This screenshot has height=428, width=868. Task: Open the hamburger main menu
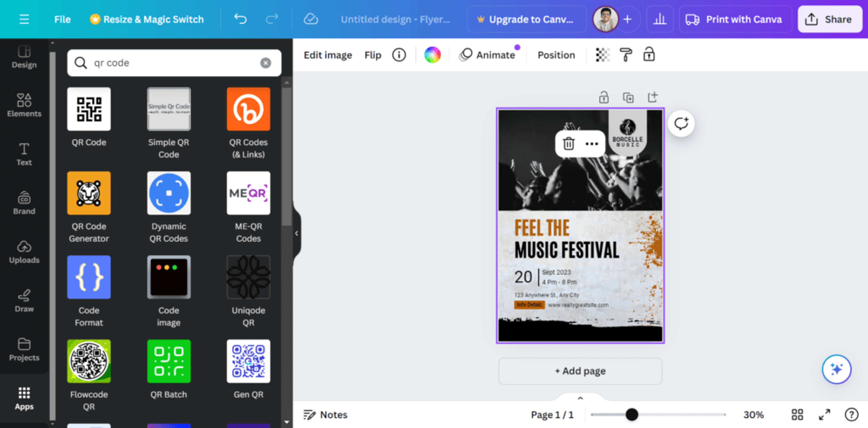click(x=24, y=19)
